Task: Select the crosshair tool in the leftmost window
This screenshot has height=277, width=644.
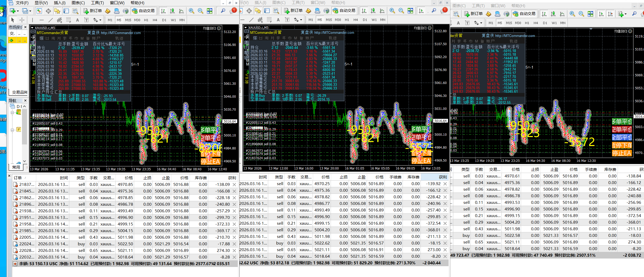Action: [22, 20]
